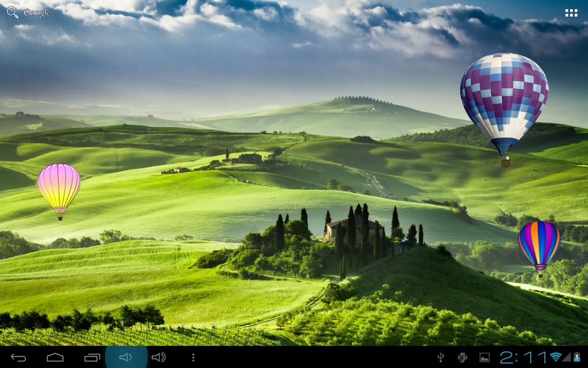Lower volume with the volume down speaker
The width and height of the screenshot is (588, 368).
(126, 357)
